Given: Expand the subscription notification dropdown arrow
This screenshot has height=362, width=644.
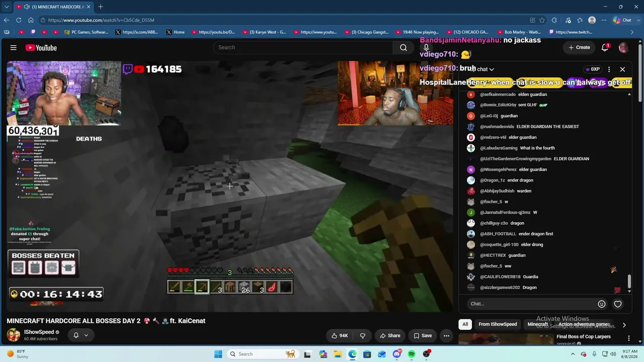Looking at the screenshot, I should tap(86, 335).
